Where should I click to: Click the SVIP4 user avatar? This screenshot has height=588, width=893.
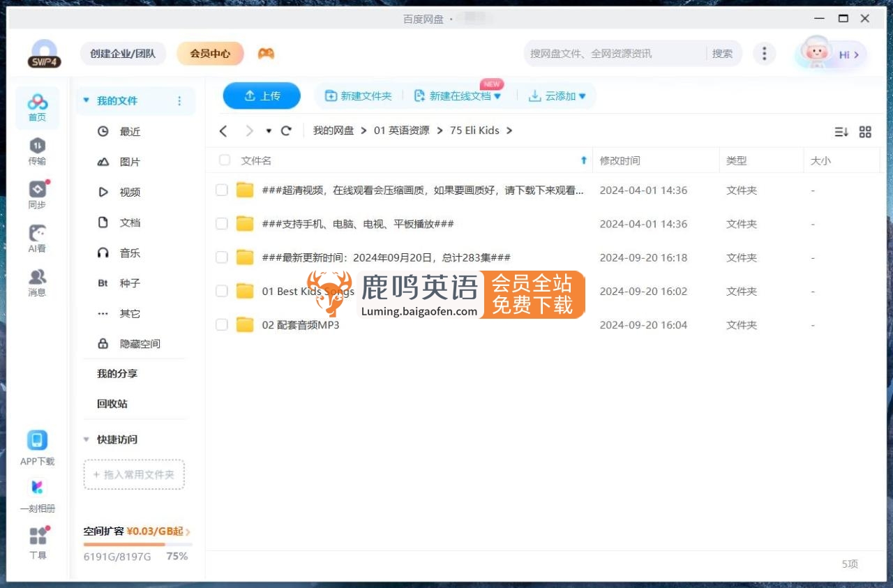click(x=45, y=54)
